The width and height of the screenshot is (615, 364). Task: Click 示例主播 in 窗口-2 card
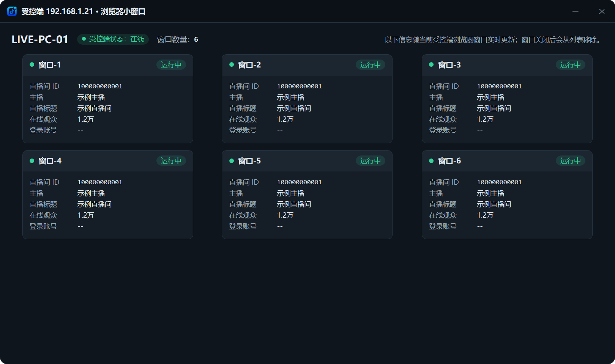coord(291,97)
